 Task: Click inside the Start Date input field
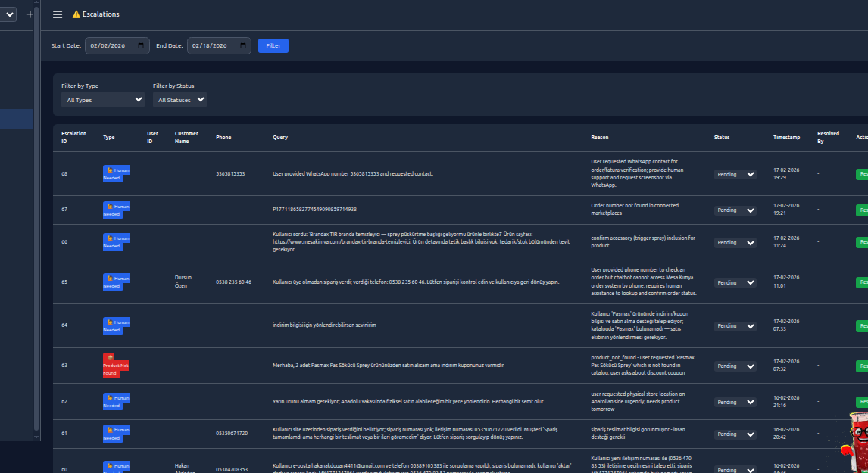[110, 45]
